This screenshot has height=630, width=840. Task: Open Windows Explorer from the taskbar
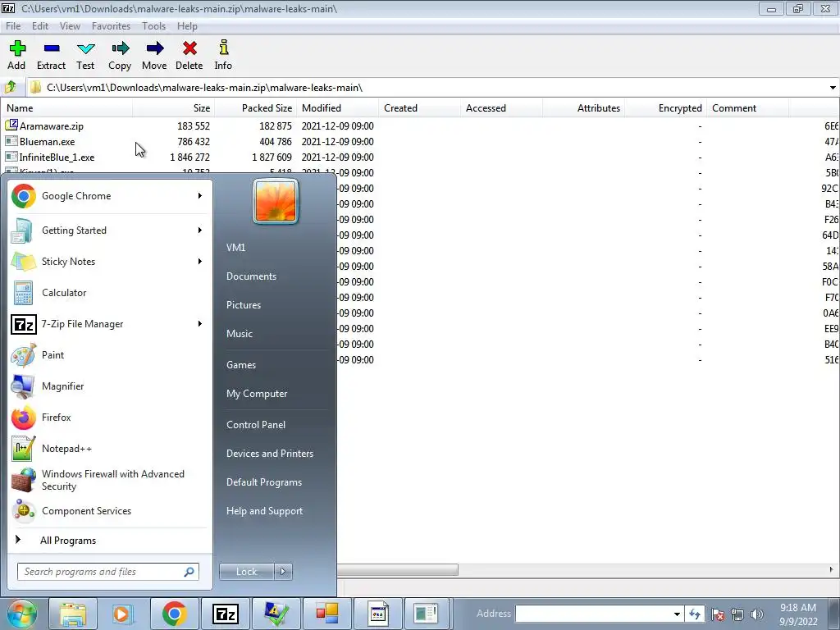coord(73,614)
